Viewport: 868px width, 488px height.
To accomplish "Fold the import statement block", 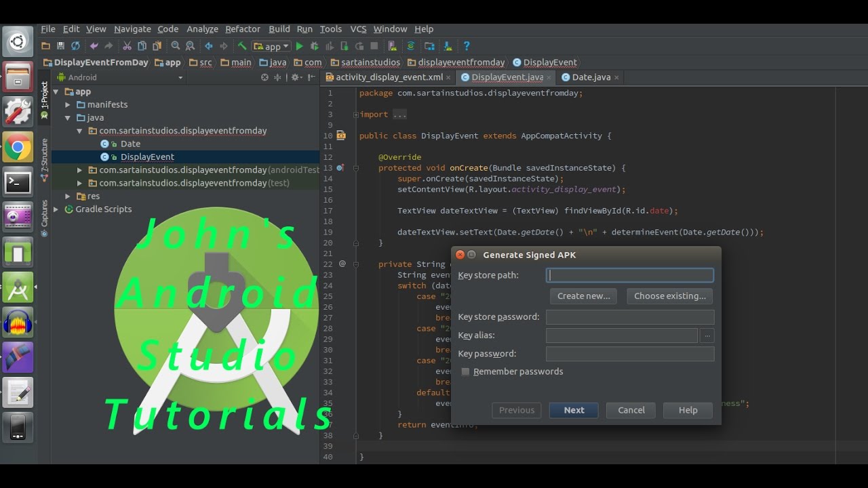I will coord(355,115).
